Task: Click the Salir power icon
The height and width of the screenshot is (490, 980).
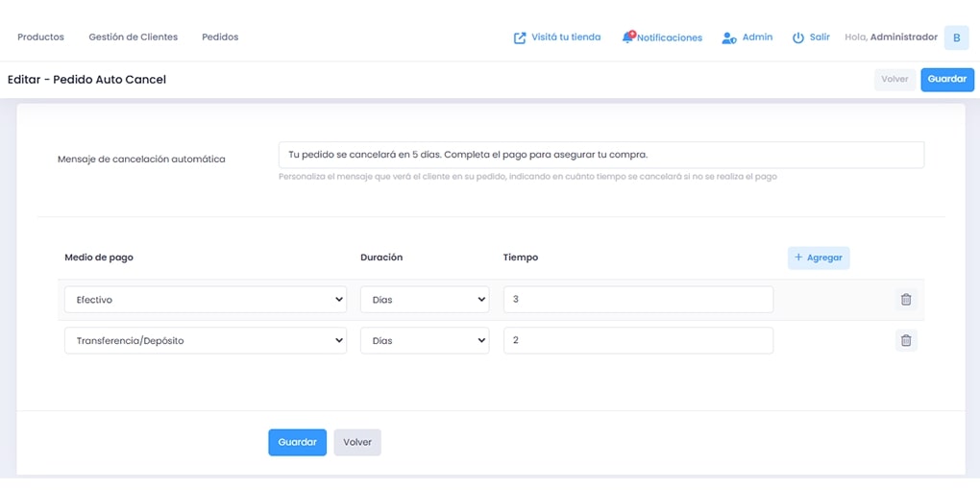Action: 797,37
